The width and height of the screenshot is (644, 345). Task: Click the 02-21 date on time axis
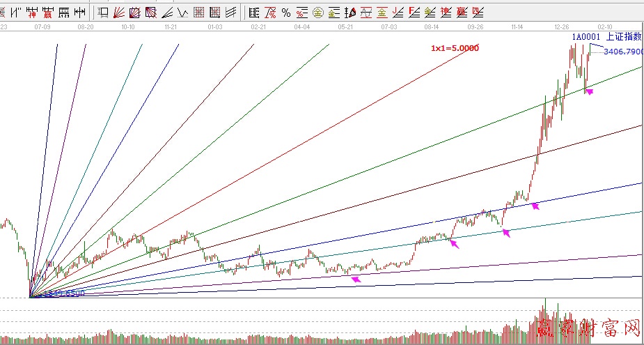click(x=258, y=26)
